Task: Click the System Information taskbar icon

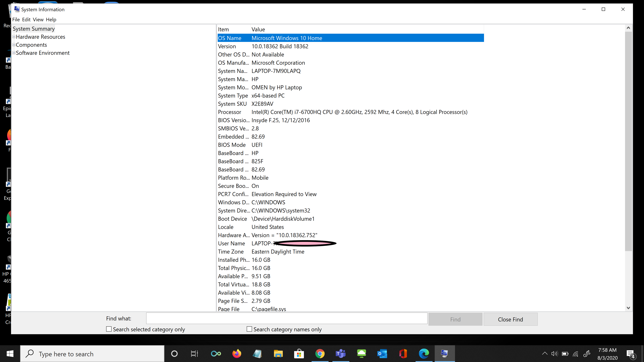Action: pos(444,353)
